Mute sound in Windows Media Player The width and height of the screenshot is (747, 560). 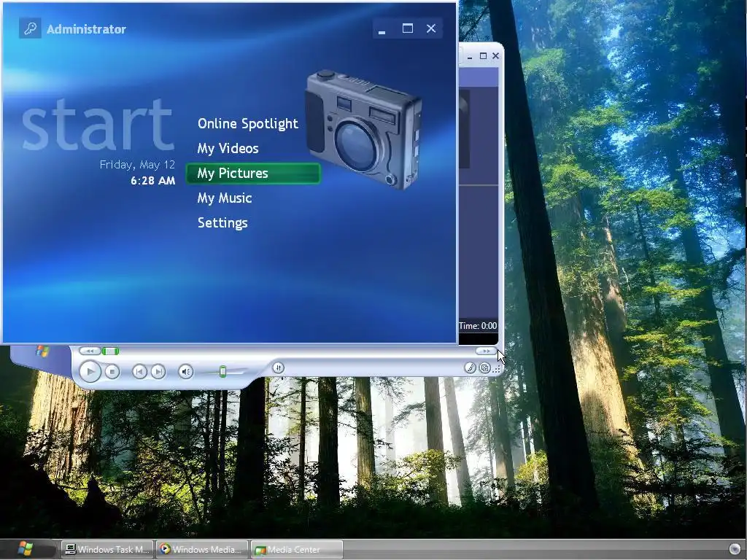tap(186, 371)
